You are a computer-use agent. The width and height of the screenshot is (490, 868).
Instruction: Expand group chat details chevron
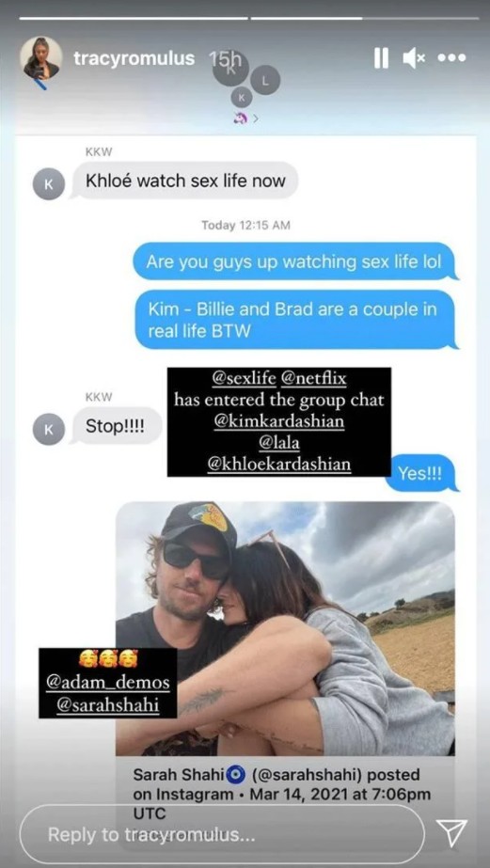[x=256, y=118]
